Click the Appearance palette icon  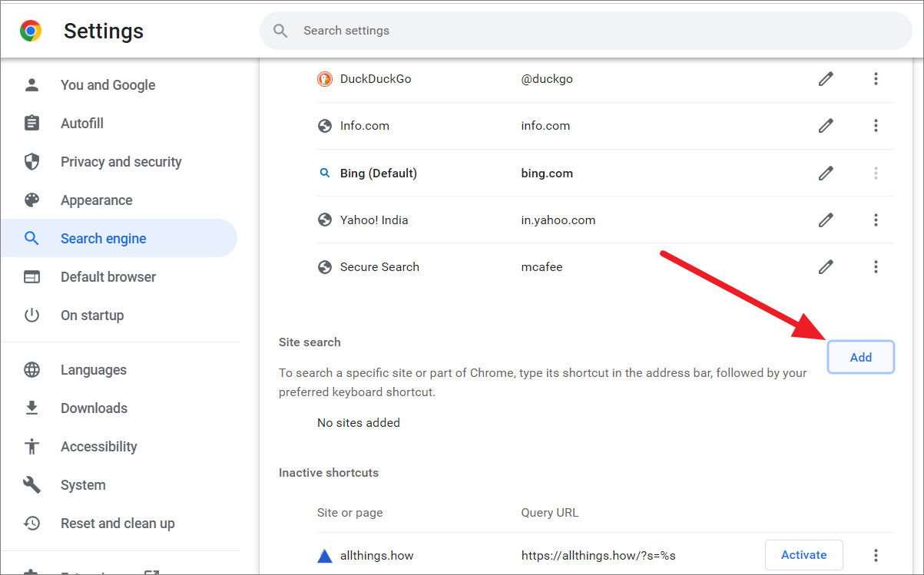31,200
